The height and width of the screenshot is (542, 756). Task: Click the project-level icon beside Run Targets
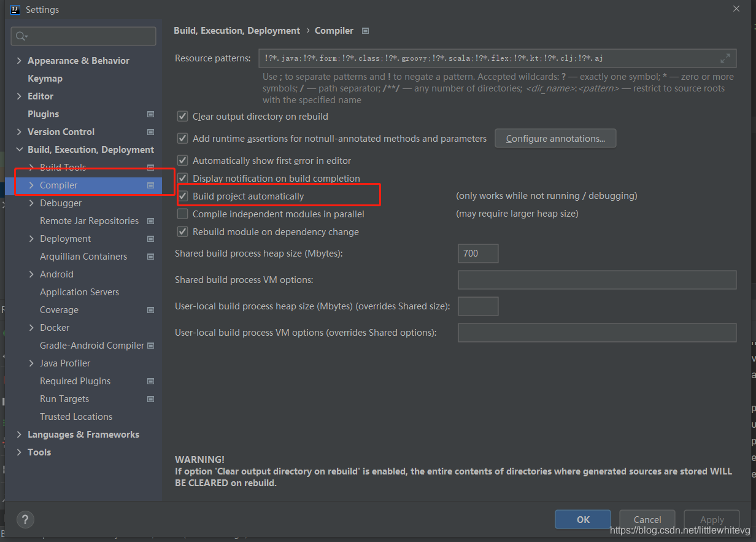click(x=150, y=399)
